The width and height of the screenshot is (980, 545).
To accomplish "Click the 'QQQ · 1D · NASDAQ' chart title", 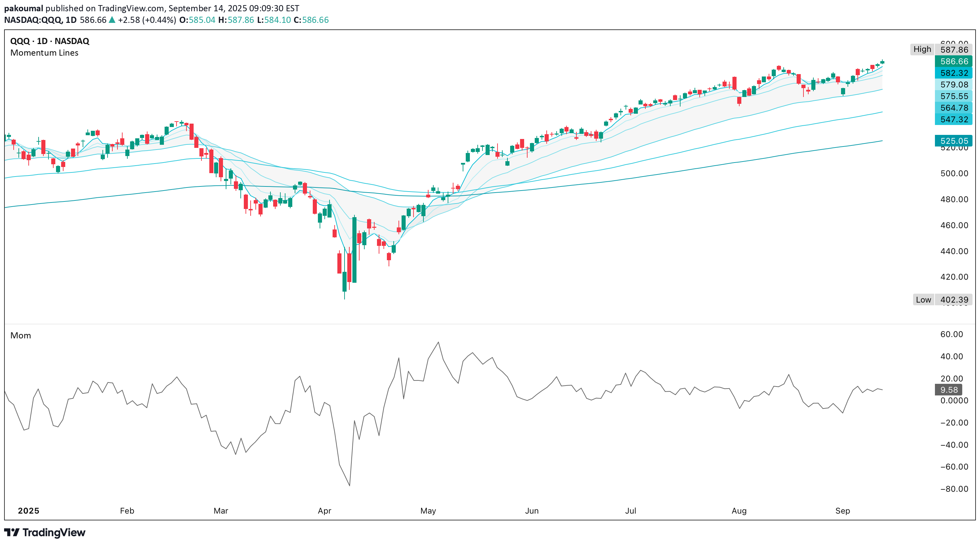I will [x=50, y=41].
